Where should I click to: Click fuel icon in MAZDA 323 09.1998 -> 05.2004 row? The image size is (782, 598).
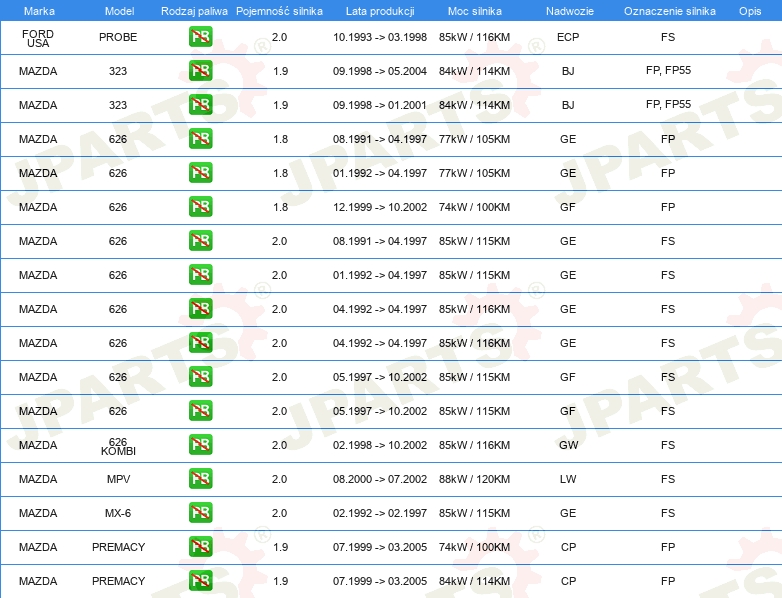(200, 71)
